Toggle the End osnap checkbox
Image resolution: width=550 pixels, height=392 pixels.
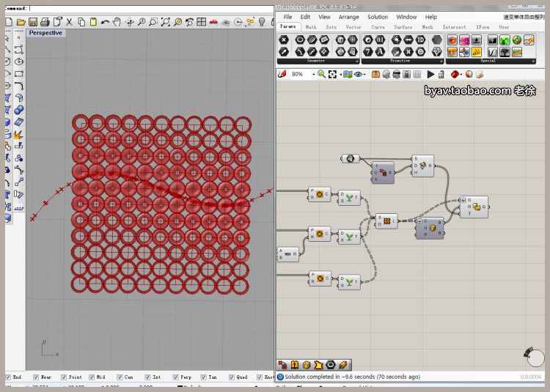click(9, 377)
